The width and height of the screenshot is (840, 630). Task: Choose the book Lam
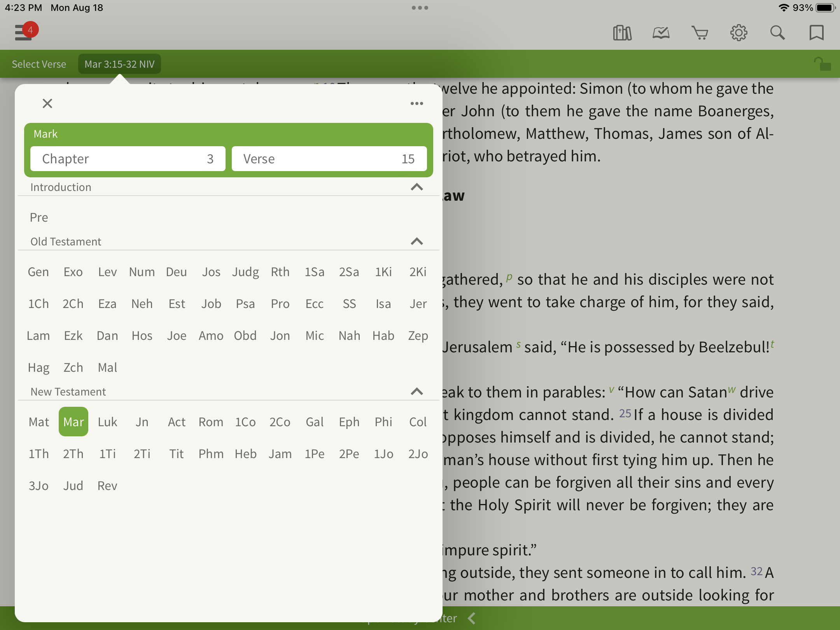pyautogui.click(x=38, y=336)
